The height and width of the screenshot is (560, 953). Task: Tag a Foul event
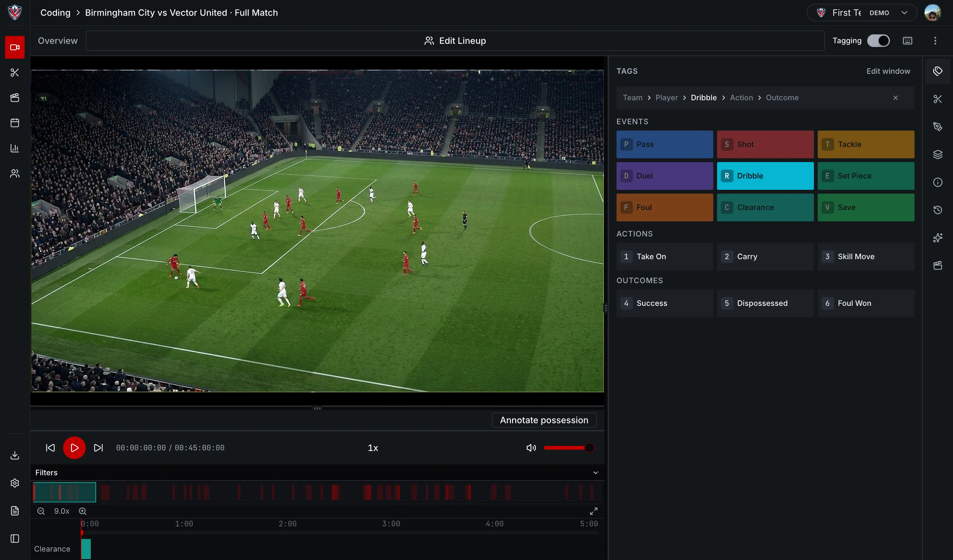[664, 207]
